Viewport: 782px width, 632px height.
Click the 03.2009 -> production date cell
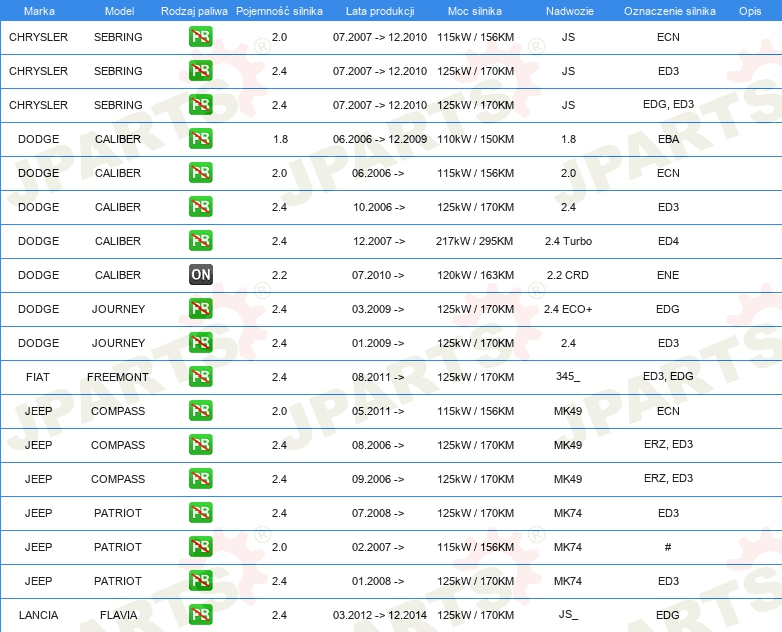pyautogui.click(x=378, y=309)
